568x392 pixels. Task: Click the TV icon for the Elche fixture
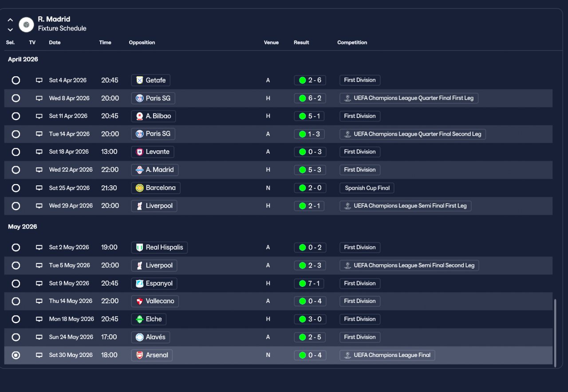pos(39,319)
